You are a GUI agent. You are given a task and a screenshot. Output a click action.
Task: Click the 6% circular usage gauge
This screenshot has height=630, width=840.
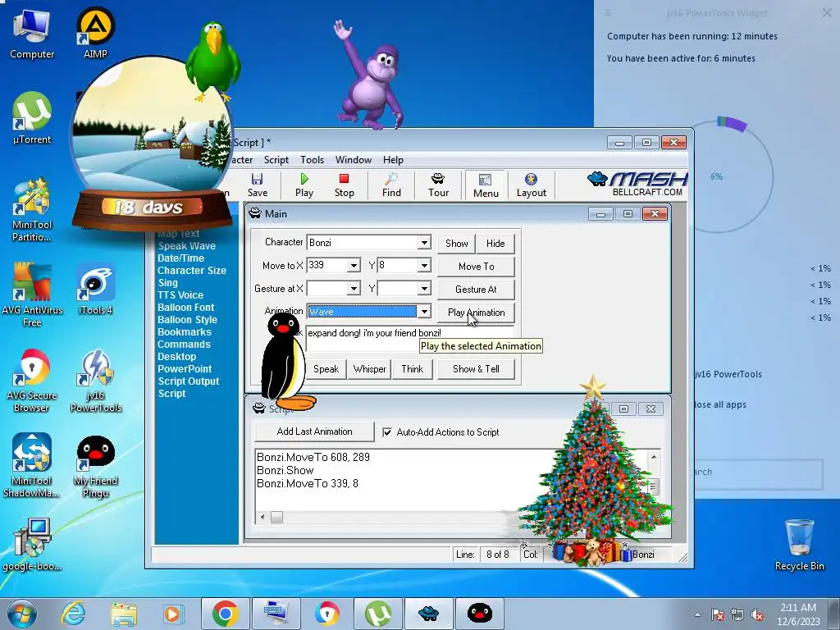point(717,176)
